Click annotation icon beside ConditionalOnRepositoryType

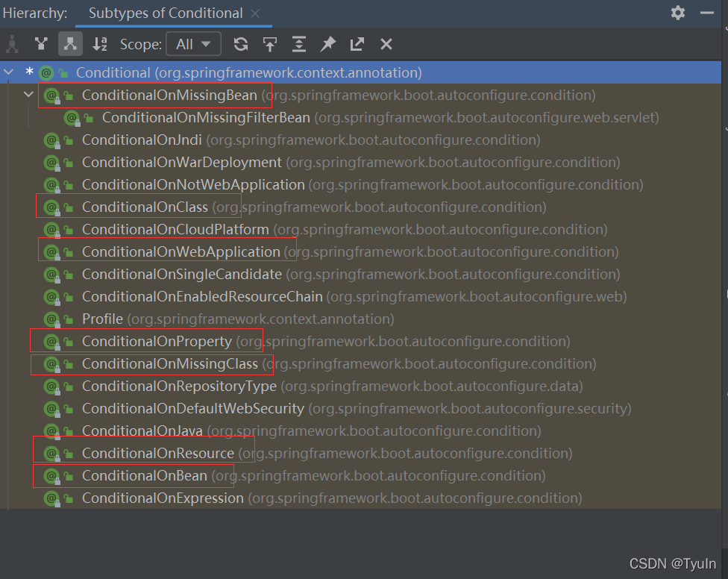[51, 386]
